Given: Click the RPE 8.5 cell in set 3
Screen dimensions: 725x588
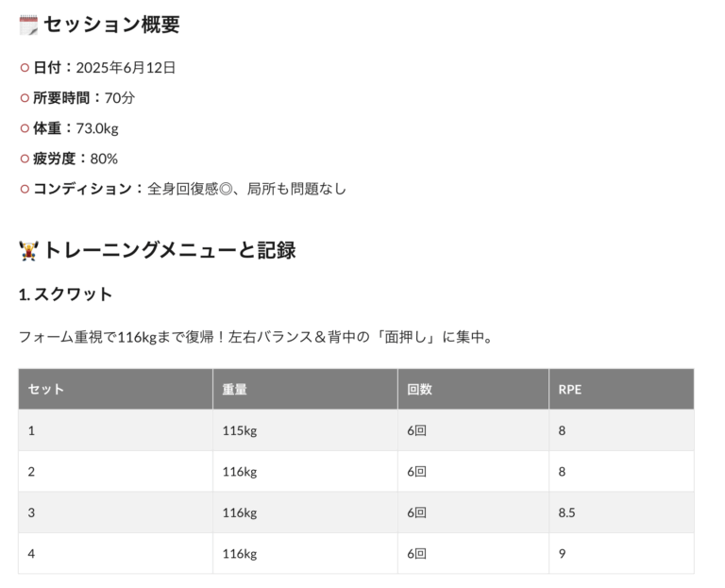Looking at the screenshot, I should pyautogui.click(x=621, y=512).
